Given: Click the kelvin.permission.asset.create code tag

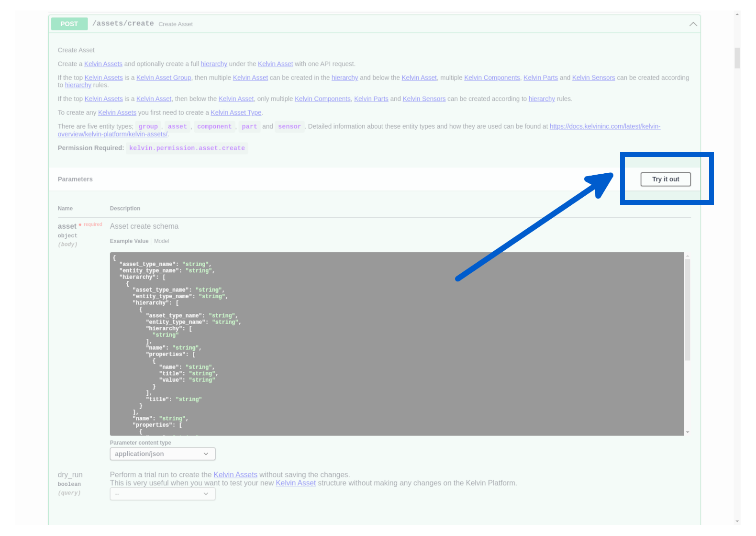Looking at the screenshot, I should click(x=187, y=148).
